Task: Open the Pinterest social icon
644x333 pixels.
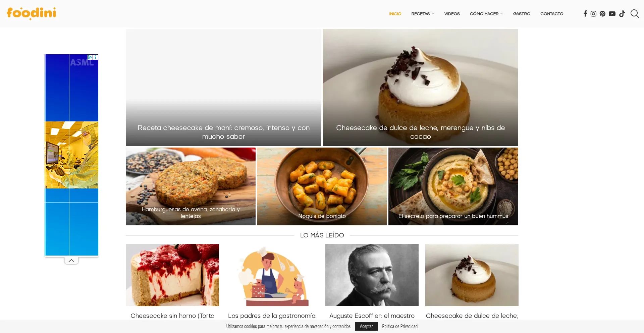Action: pyautogui.click(x=602, y=14)
